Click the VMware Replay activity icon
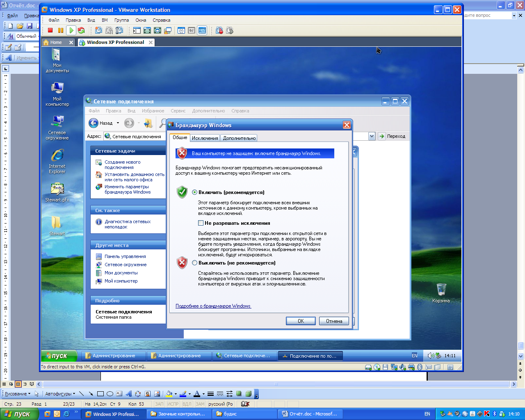Screen dimensions: 525x420 (x=230, y=30)
